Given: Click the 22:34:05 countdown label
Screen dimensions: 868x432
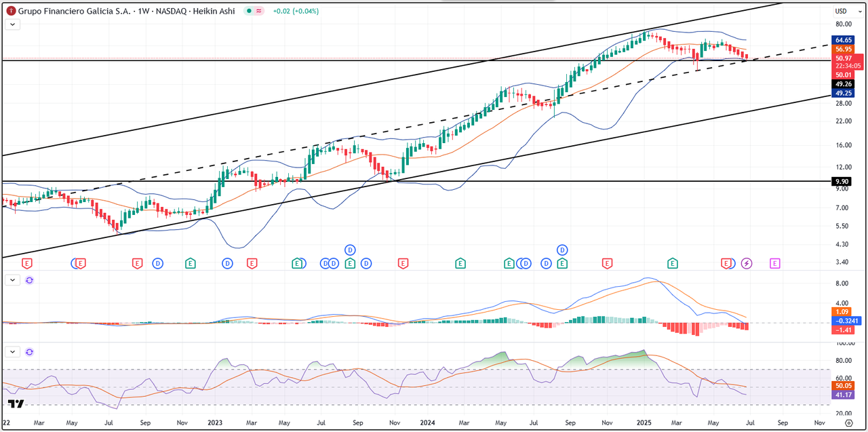Looking at the screenshot, I should point(848,66).
